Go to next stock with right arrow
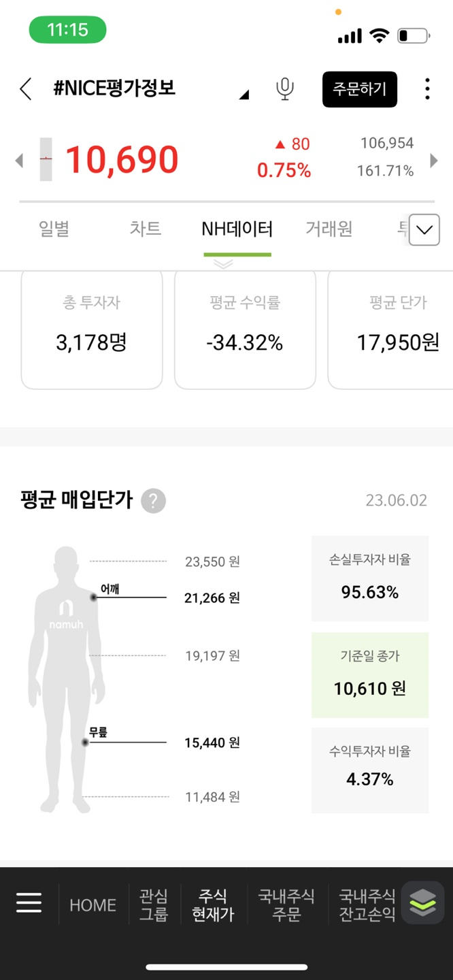 click(x=434, y=161)
